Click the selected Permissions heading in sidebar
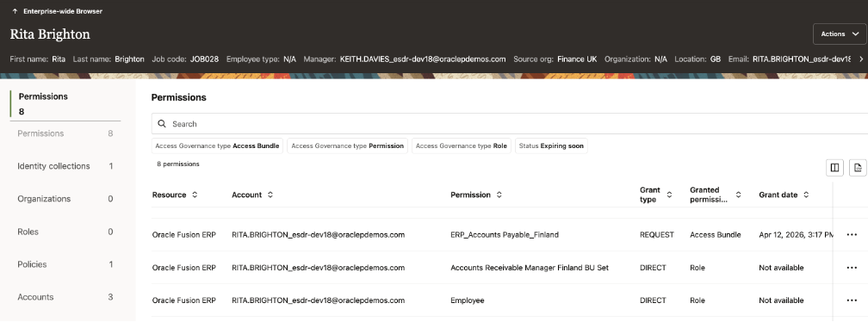 coord(43,96)
